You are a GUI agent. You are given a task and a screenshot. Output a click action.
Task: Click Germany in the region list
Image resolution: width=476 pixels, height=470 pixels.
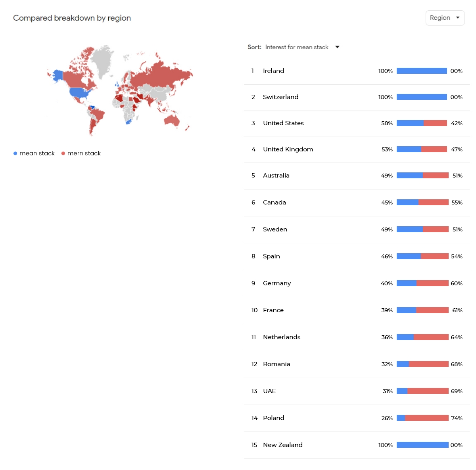pos(277,283)
